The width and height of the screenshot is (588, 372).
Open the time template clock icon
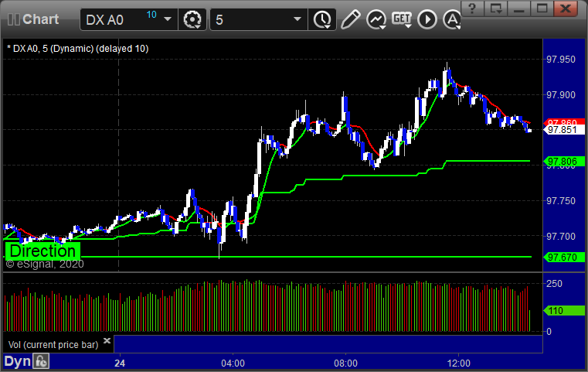[x=322, y=19]
